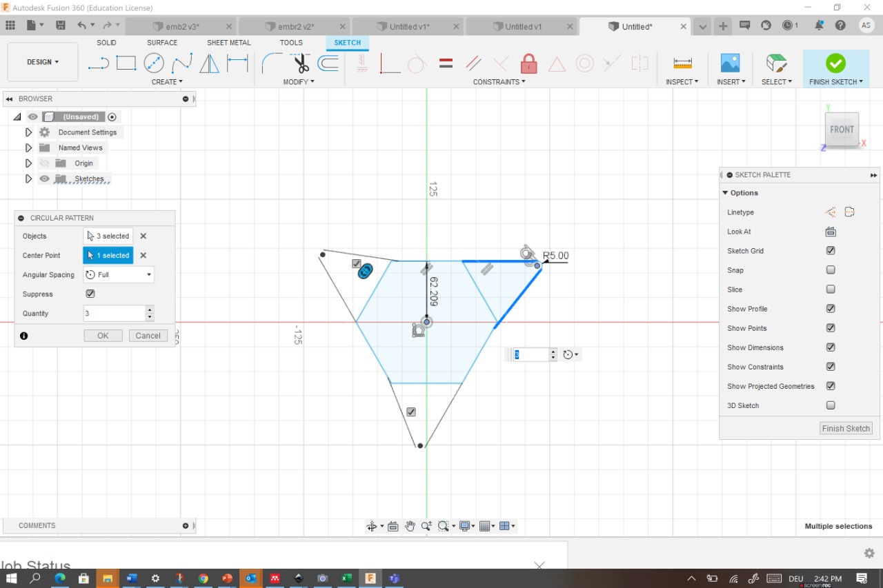Image resolution: width=883 pixels, height=588 pixels.
Task: Activate the Trim scissors tool
Action: tap(300, 63)
